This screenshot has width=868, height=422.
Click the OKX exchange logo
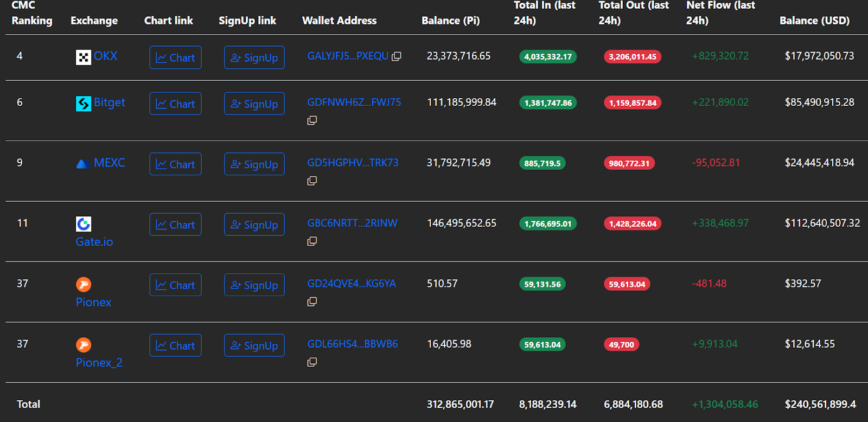[83, 57]
